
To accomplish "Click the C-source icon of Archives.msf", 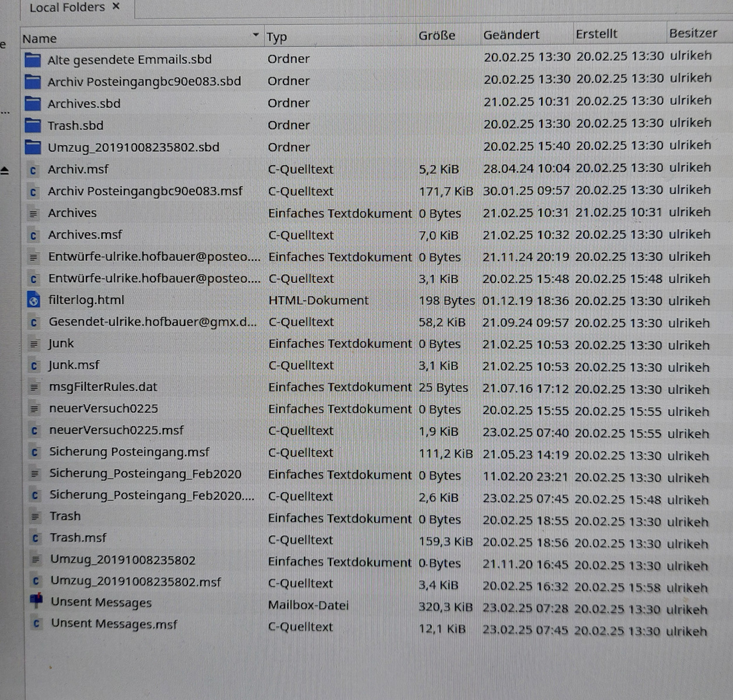I will point(33,235).
